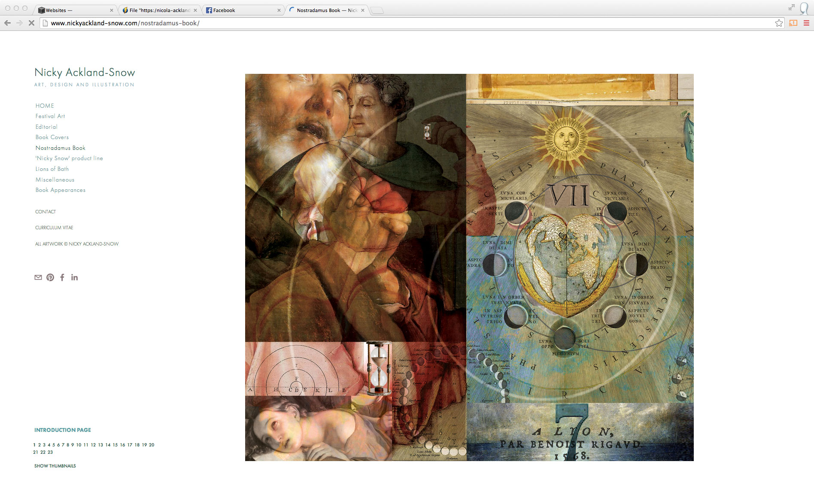
Task: Open the Book Appearances page
Action: 61,190
